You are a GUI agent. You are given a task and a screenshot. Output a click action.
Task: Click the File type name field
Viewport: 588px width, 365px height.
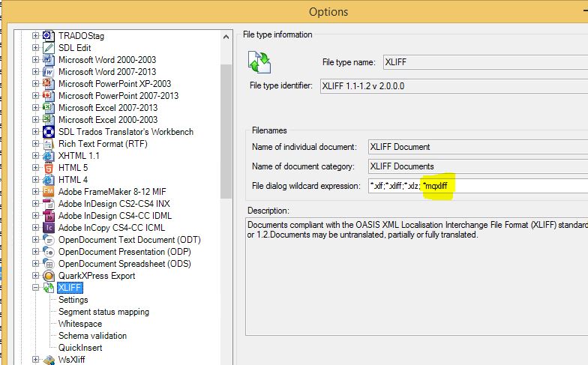(485, 62)
